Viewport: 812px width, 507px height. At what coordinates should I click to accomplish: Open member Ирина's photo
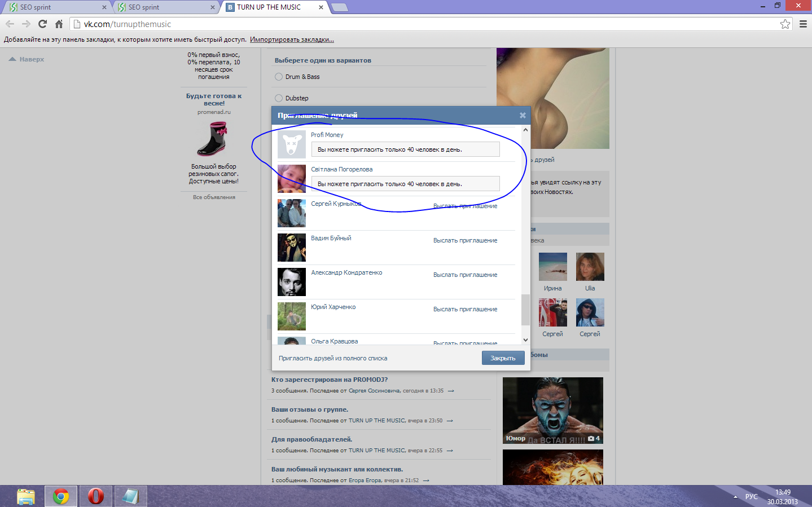pos(553,267)
